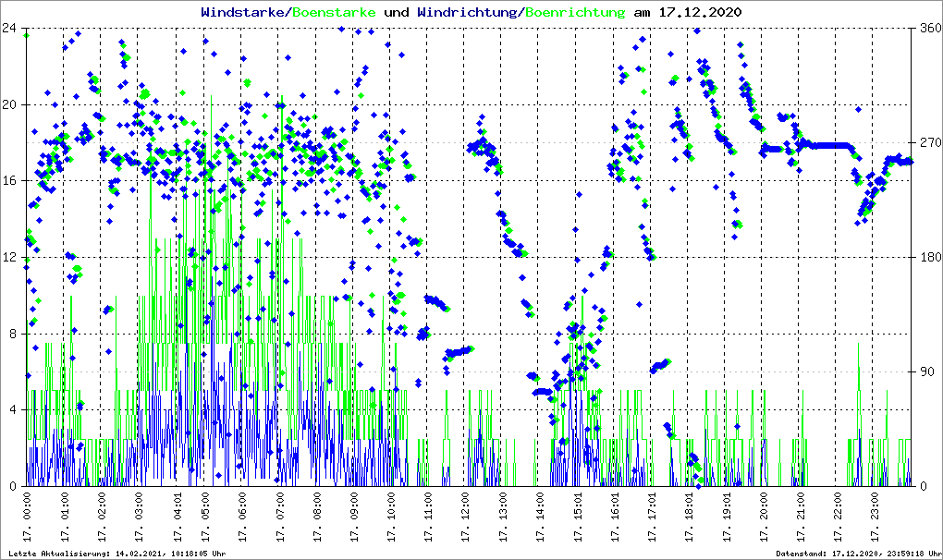Click the 270 label on right axis
The height and width of the screenshot is (560, 943).
[928, 143]
